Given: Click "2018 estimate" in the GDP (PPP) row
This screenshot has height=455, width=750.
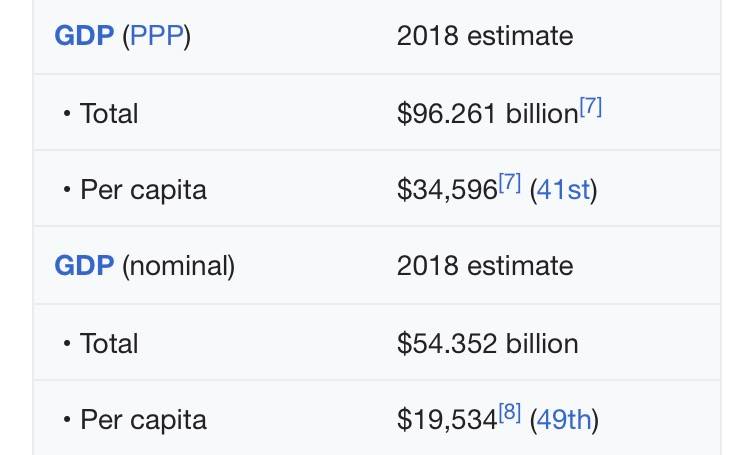Looking at the screenshot, I should [484, 37].
